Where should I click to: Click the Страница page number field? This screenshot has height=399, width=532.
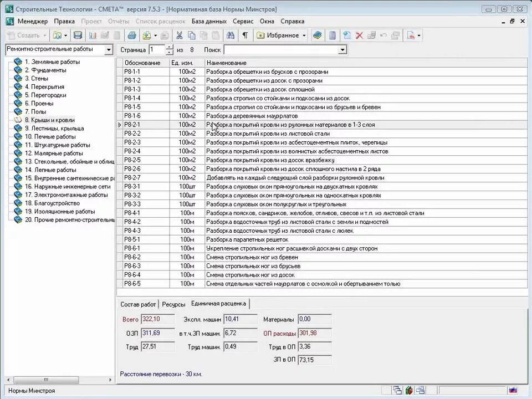click(157, 50)
